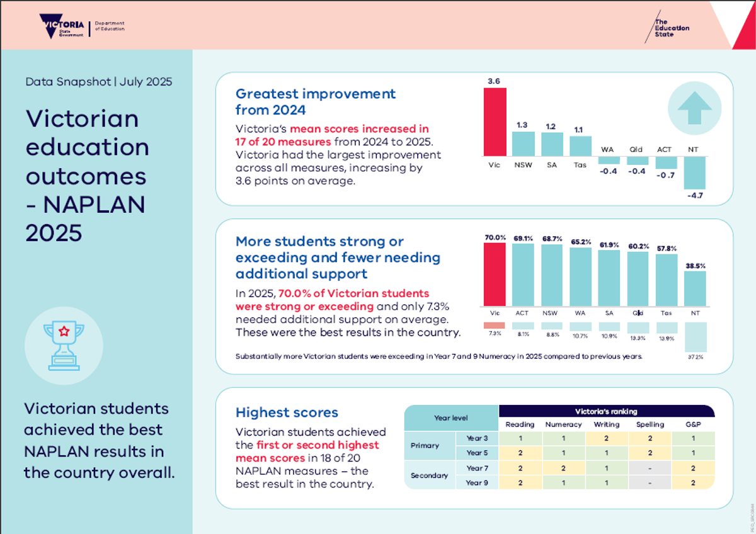Click the 13.9% label under Tas

667,339
